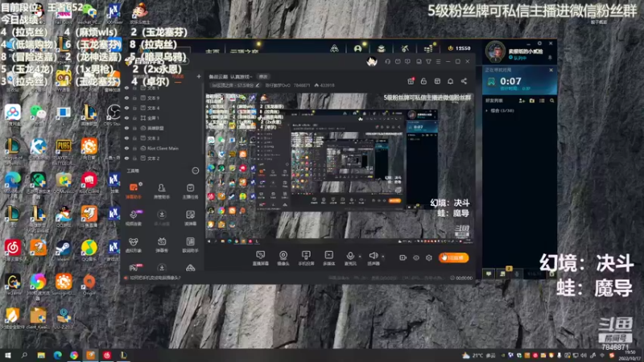Viewport: 644px width, 362px height.
Task: Click the orange start broadcast button
Action: (x=453, y=257)
